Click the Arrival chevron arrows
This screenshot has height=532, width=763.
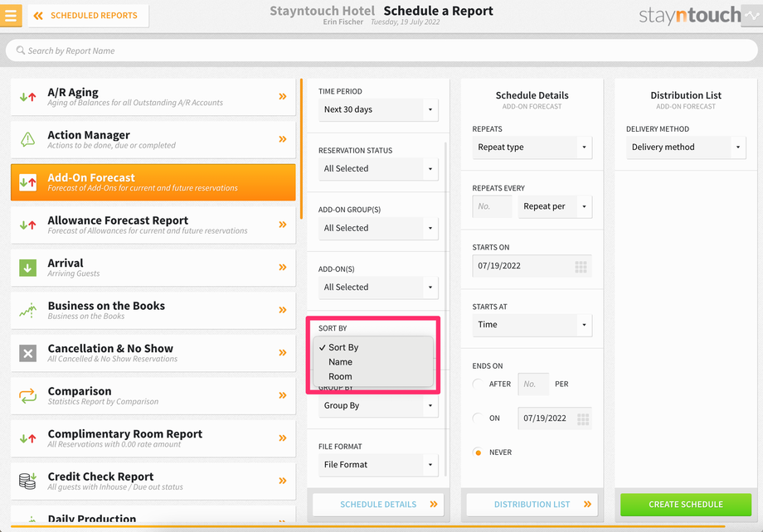click(283, 268)
